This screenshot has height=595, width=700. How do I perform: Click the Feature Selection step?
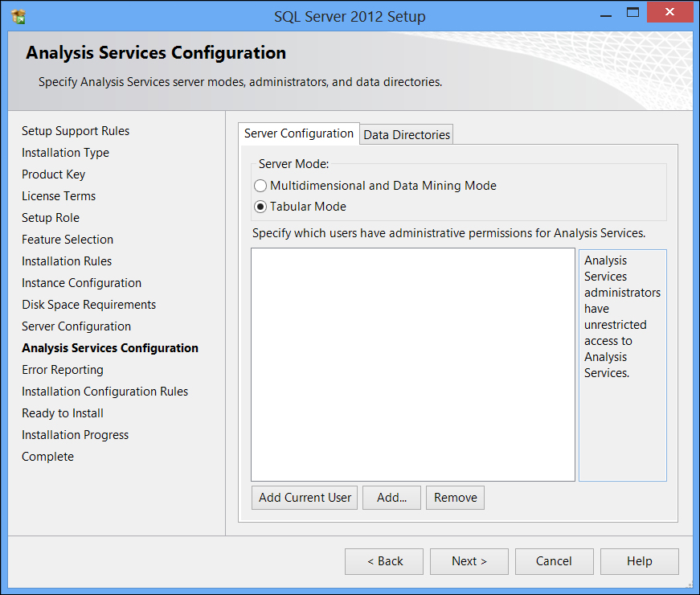68,240
